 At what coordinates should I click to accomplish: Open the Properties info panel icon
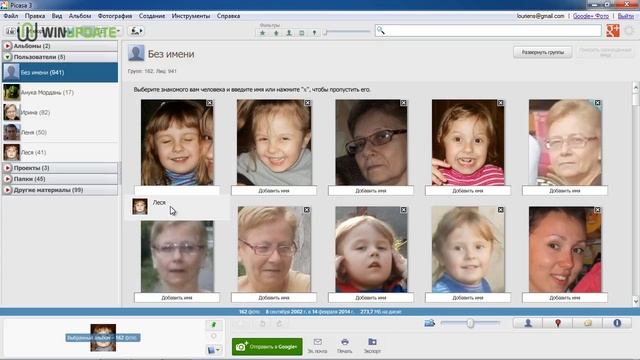(x=617, y=323)
